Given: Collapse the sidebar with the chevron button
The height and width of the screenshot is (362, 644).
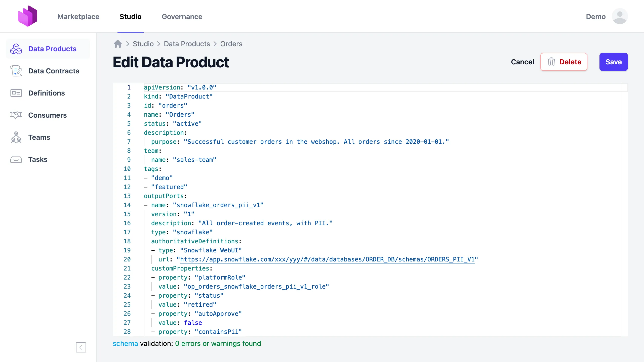Looking at the screenshot, I should (81, 347).
